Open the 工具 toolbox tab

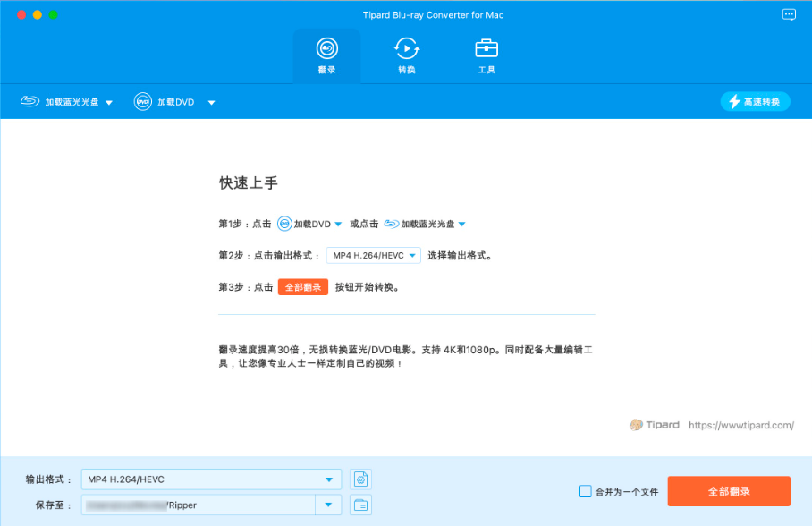[486, 56]
